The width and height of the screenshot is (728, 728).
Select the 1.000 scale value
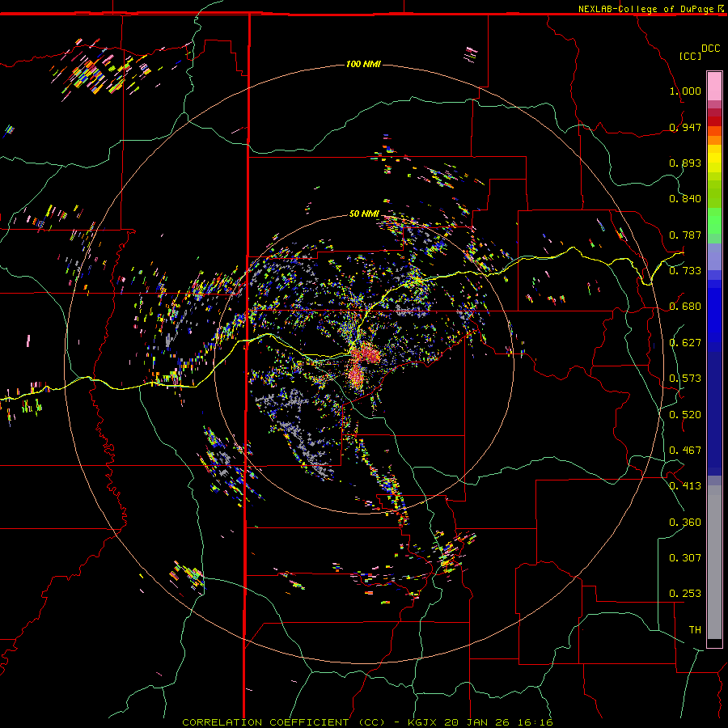coord(685,91)
